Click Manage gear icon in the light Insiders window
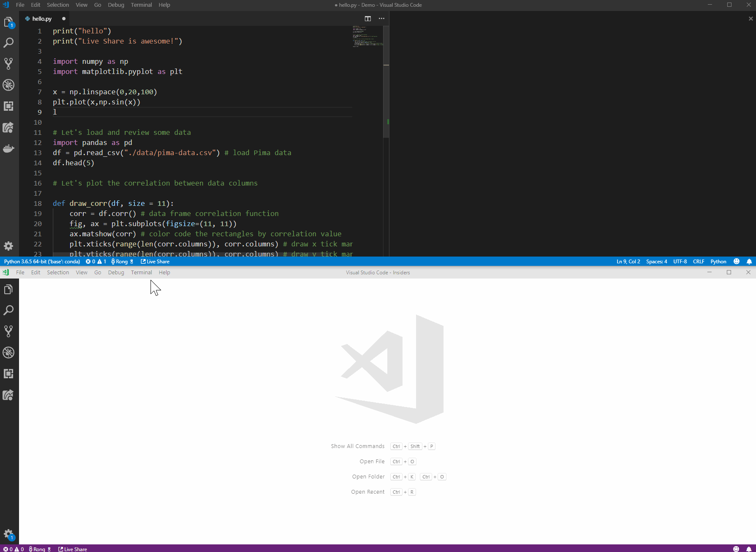Image resolution: width=756 pixels, height=552 pixels. pos(8,534)
